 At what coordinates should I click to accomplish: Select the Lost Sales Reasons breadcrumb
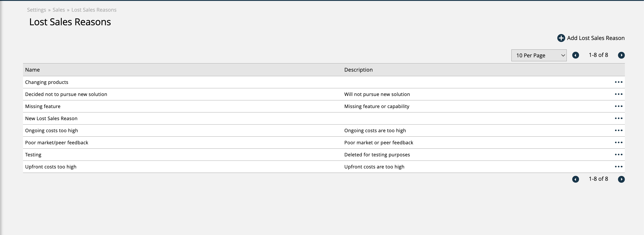[94, 10]
